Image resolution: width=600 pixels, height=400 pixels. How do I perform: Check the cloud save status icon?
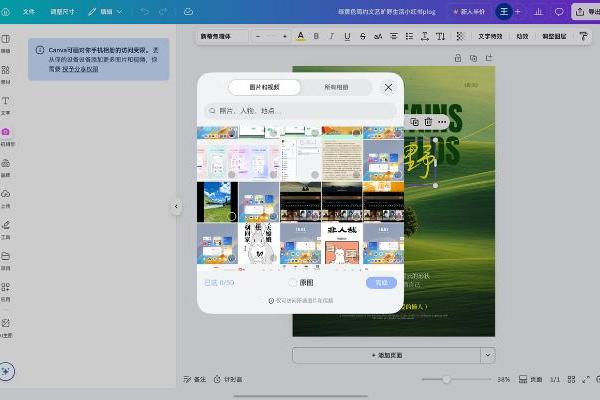(x=188, y=12)
